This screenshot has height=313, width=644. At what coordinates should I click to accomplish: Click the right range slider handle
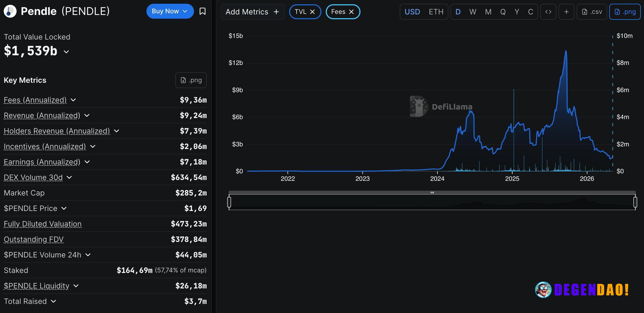(635, 202)
